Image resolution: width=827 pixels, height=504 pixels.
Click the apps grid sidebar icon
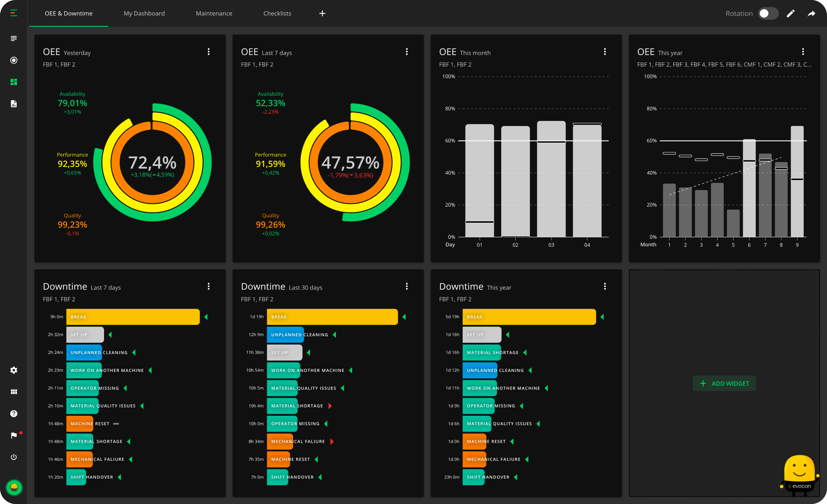click(14, 392)
